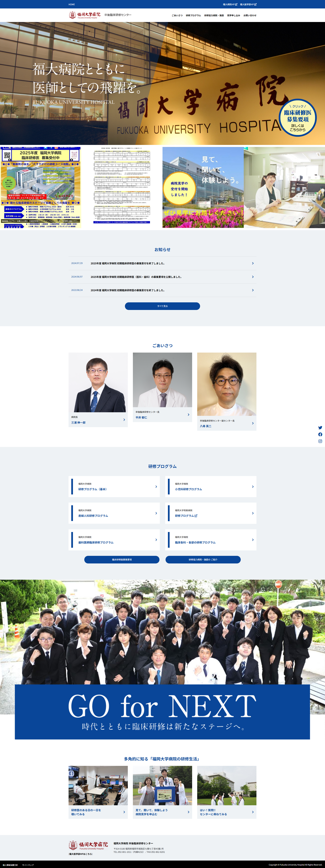Open the Twitter icon in the side bar
The width and height of the screenshot is (325, 868).
pos(320,428)
